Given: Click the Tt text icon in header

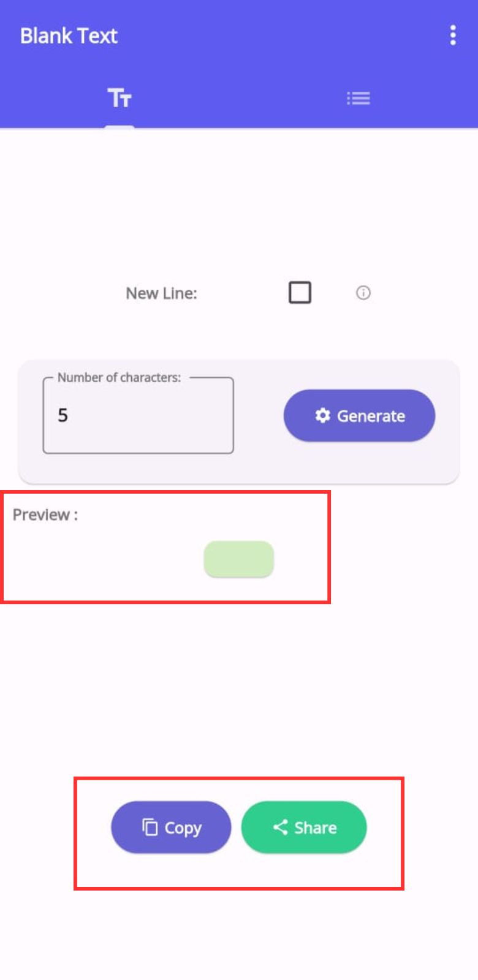Looking at the screenshot, I should [x=120, y=97].
